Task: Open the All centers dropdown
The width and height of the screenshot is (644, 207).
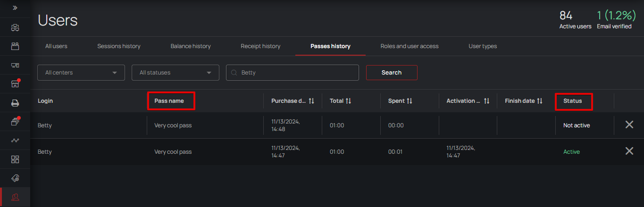Action: coord(81,73)
